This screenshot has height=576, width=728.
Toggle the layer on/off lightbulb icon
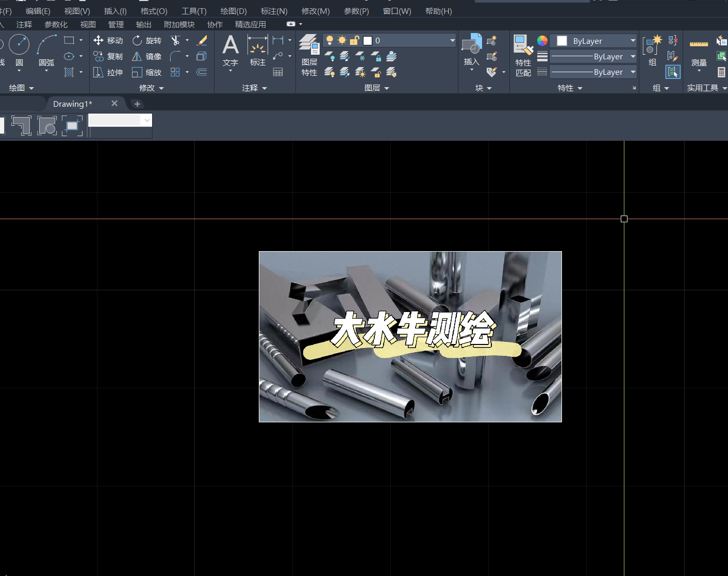pyautogui.click(x=330, y=40)
